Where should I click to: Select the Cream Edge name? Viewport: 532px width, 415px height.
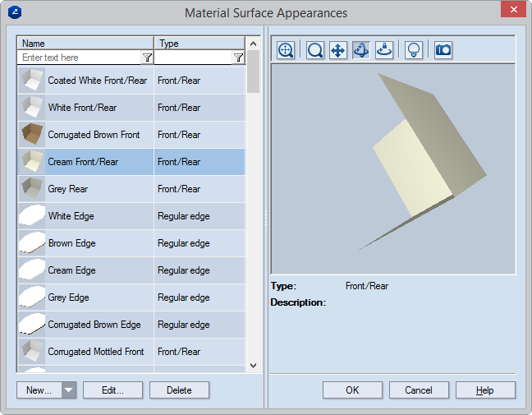[x=71, y=270]
